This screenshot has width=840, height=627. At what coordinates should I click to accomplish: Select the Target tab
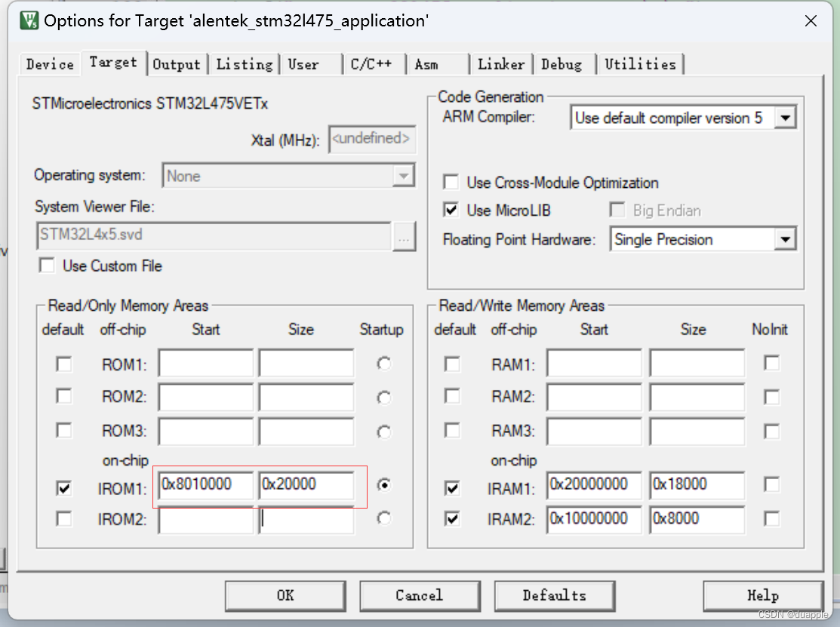[113, 63]
